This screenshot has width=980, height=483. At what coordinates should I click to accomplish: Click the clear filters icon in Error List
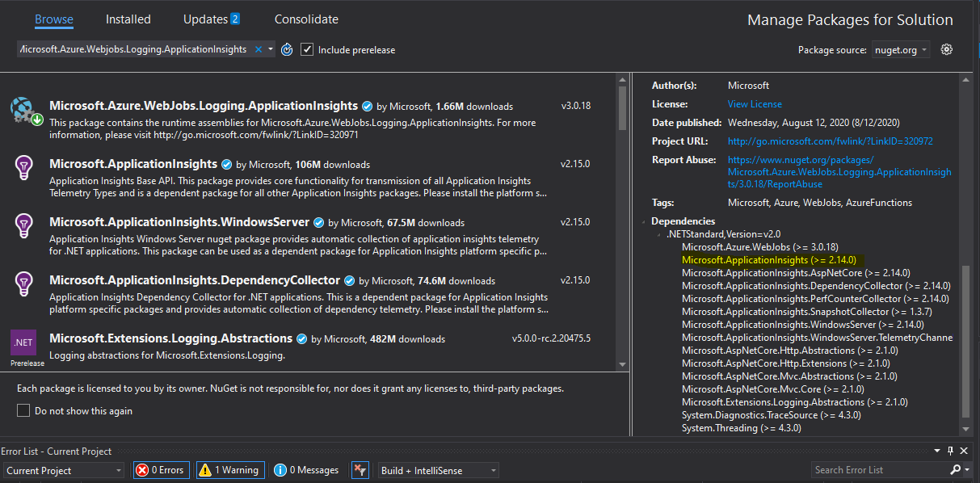(x=360, y=469)
